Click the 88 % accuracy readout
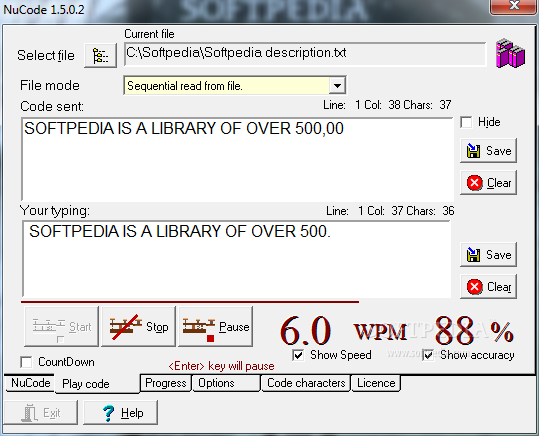539x436 pixels. [x=474, y=330]
